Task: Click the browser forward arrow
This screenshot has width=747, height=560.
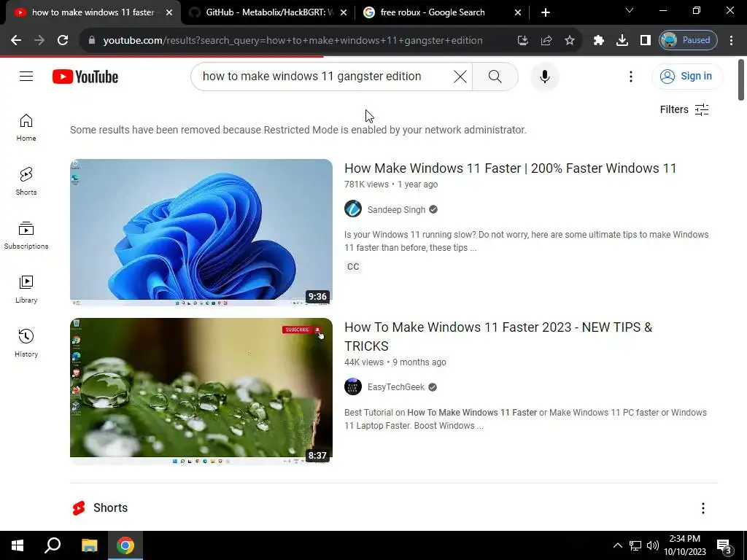Action: point(39,41)
